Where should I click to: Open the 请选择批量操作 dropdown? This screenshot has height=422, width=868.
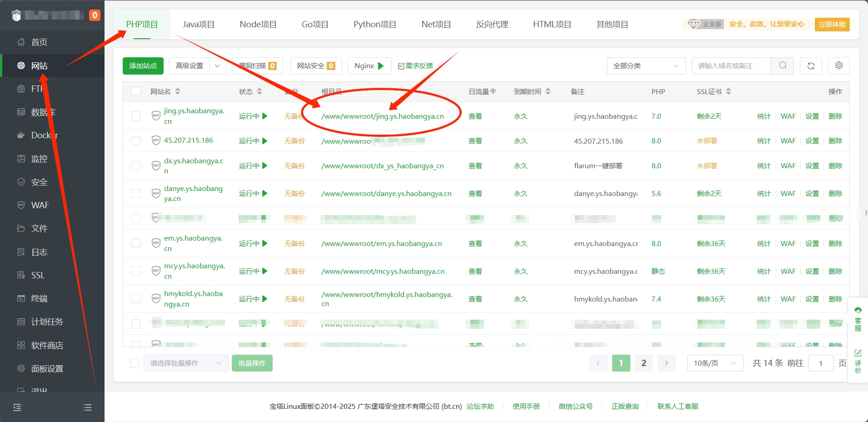coord(186,363)
